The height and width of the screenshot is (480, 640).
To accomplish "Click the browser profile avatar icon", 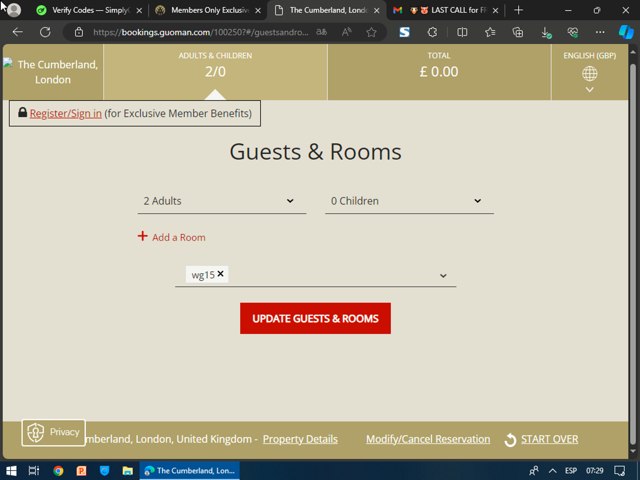I will 14,10.
